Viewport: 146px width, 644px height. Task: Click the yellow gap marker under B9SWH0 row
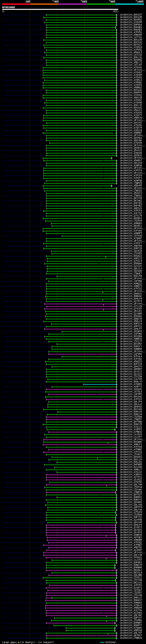coord(108,443)
